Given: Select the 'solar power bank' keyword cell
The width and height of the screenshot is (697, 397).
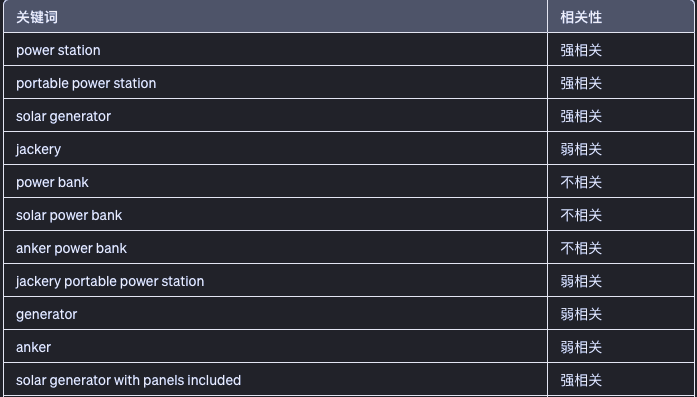Looking at the screenshot, I should click(275, 215).
